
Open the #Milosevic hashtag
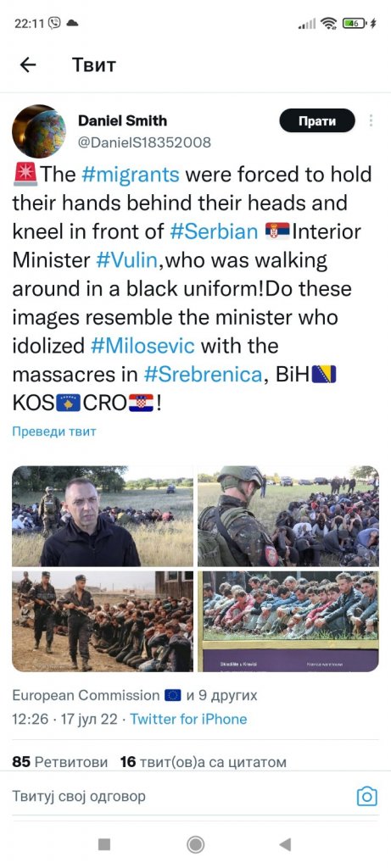(142, 346)
